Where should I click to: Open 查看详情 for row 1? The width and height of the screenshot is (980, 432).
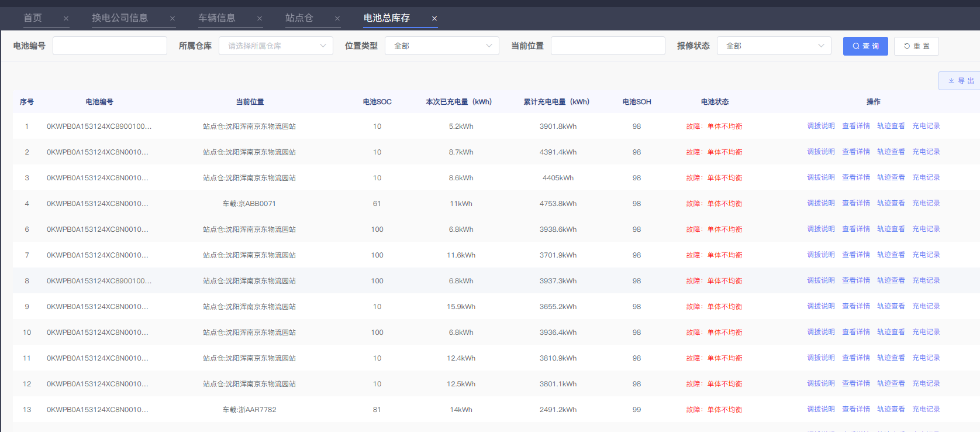pos(856,126)
